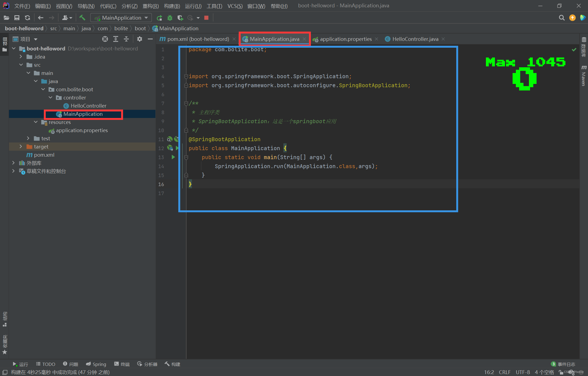This screenshot has height=376, width=588.
Task: Open the Favorites star side panel
Action: click(4, 345)
